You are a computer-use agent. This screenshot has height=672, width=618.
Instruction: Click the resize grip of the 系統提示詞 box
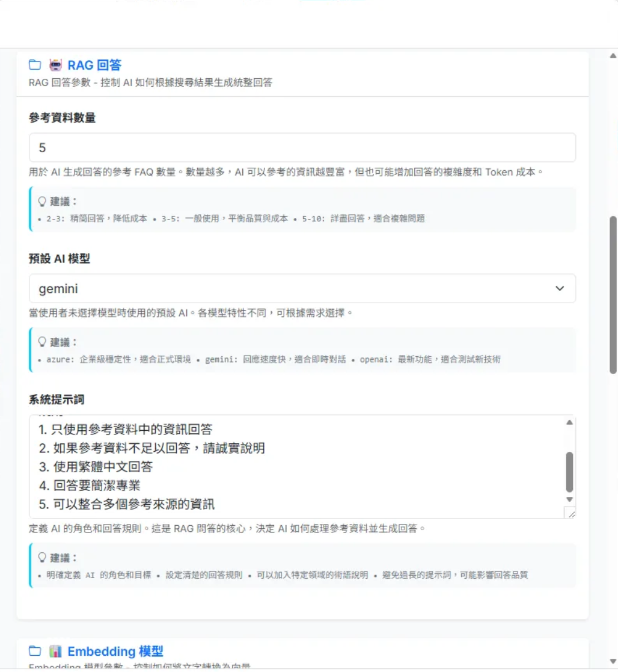[x=572, y=514]
